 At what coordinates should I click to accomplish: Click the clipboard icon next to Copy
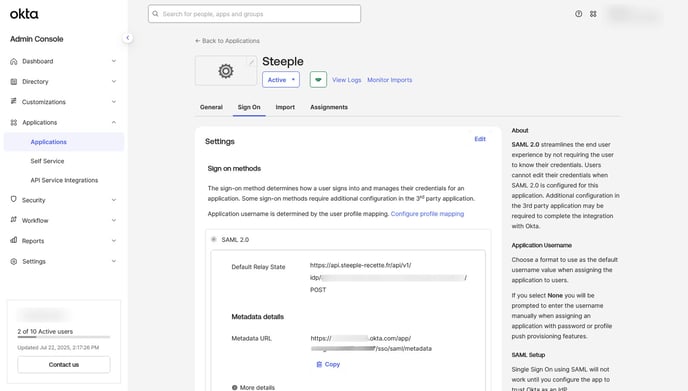click(x=319, y=364)
